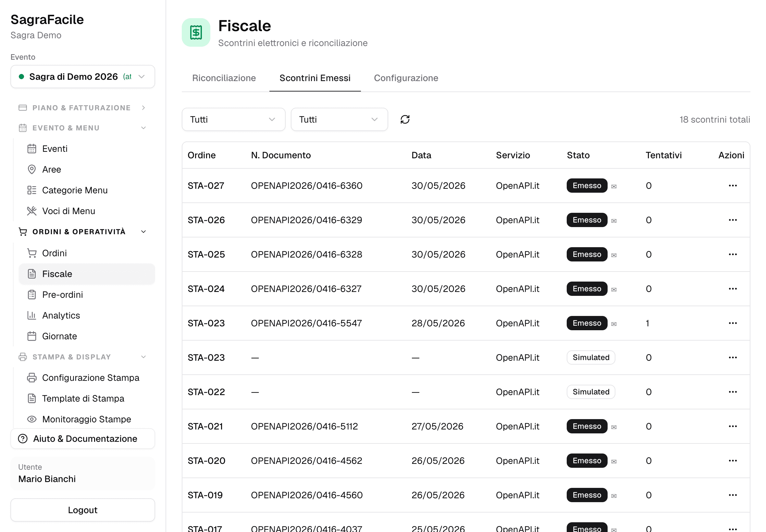This screenshot has width=766, height=532.
Task: Click the Simulated badge for STA-022
Action: [x=590, y=392]
